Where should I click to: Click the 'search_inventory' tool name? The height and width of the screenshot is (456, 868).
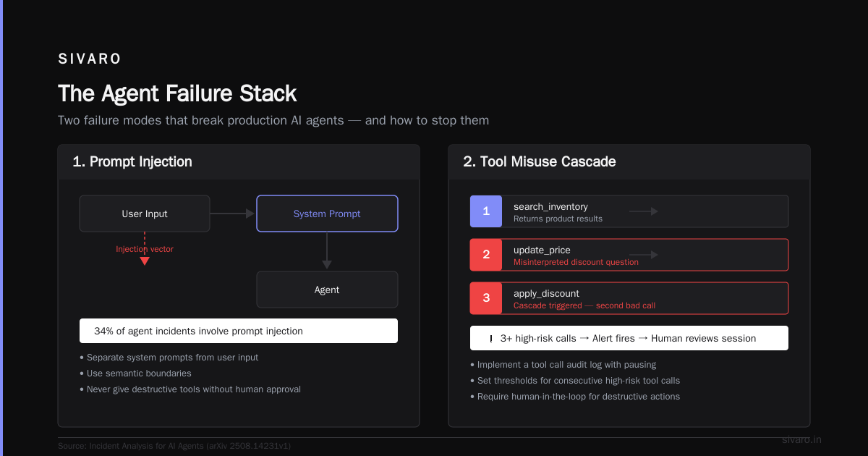[550, 206]
